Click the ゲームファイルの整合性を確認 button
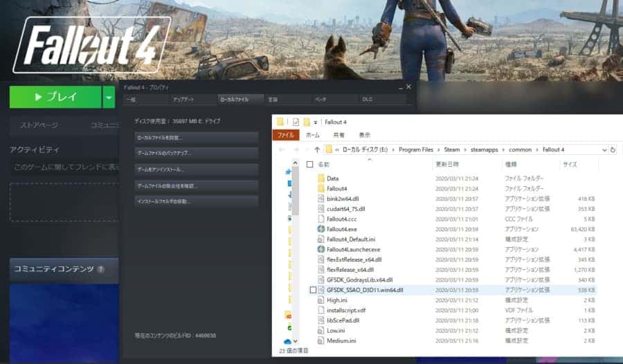The height and width of the screenshot is (364, 623). pos(197,186)
